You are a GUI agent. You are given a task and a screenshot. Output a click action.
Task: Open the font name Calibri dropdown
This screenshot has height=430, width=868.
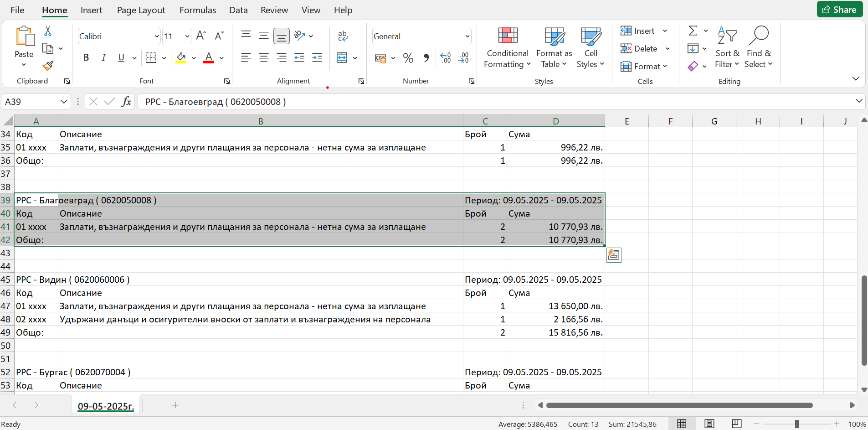[157, 36]
